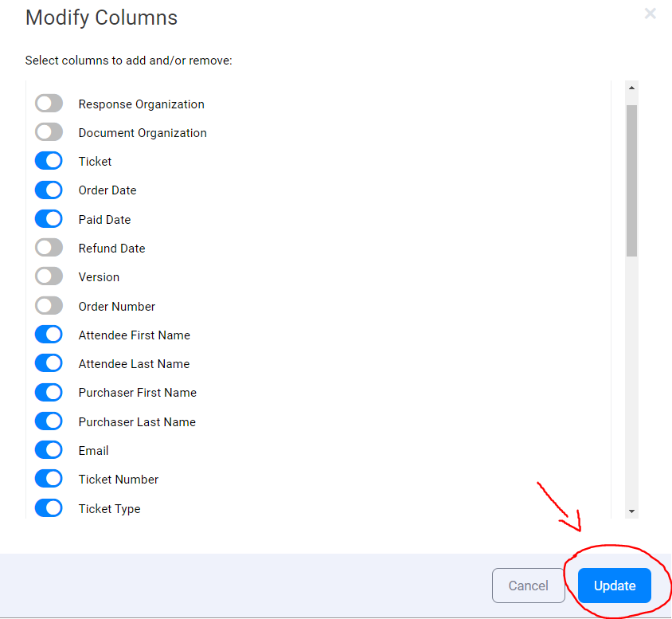Disable the Purchaser First Name toggle
Screen dimensions: 672x619
point(49,392)
